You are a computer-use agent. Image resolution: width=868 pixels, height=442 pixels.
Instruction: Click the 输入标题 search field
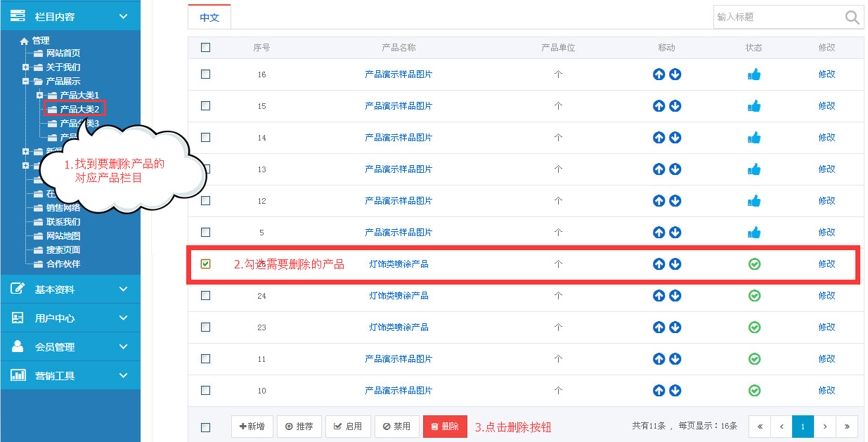(777, 18)
